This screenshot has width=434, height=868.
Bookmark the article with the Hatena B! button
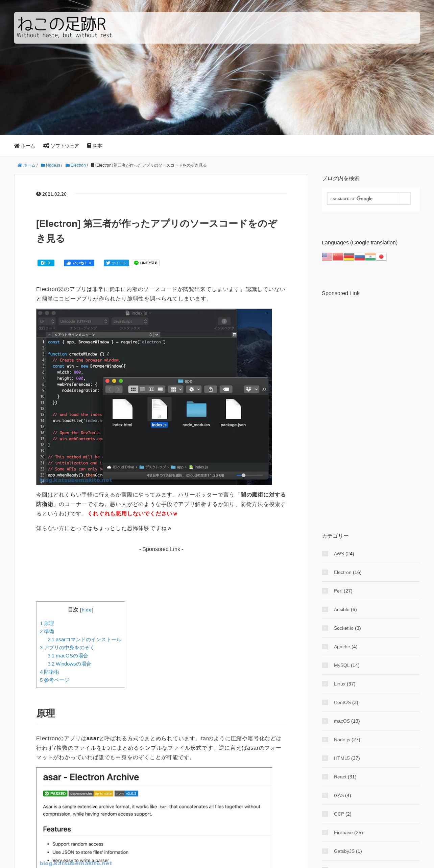46,263
